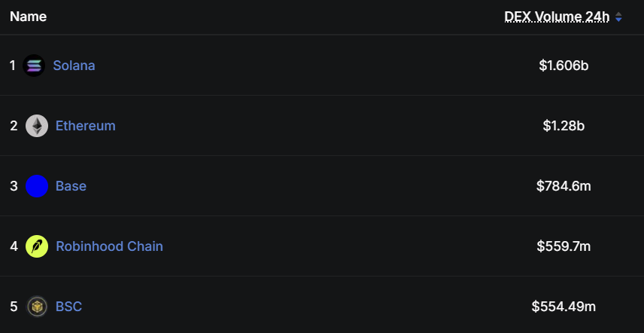
Task: Click Ethereum's $1.28b volume value
Action: click(x=563, y=126)
